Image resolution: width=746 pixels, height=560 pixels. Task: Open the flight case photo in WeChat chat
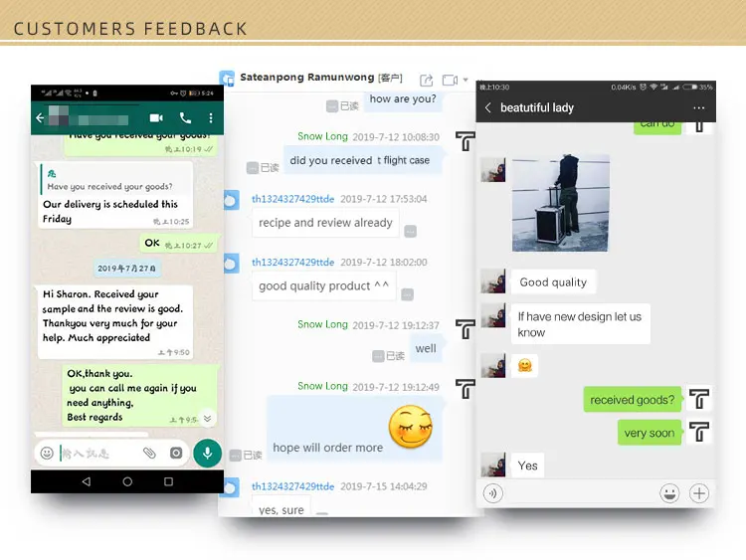click(x=560, y=203)
